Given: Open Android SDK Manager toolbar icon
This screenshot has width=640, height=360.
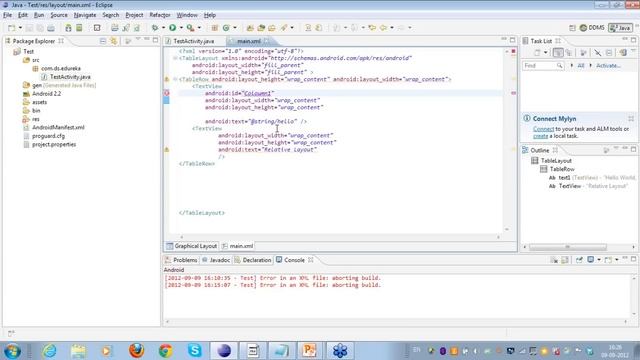Looking at the screenshot, I should click(68, 28).
